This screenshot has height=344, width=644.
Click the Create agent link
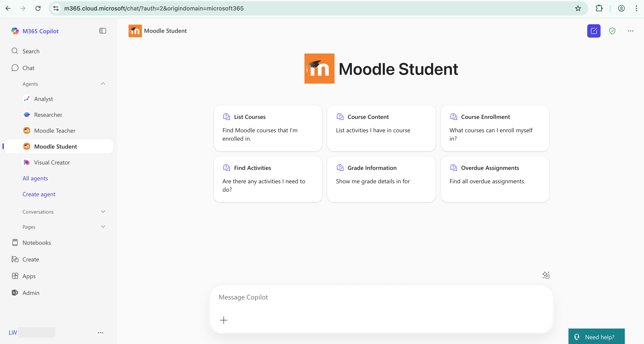point(39,194)
